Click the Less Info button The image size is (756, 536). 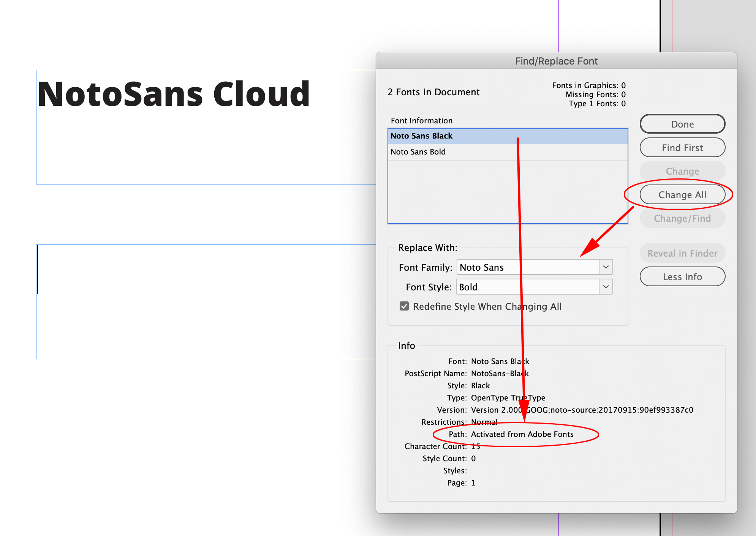click(682, 277)
